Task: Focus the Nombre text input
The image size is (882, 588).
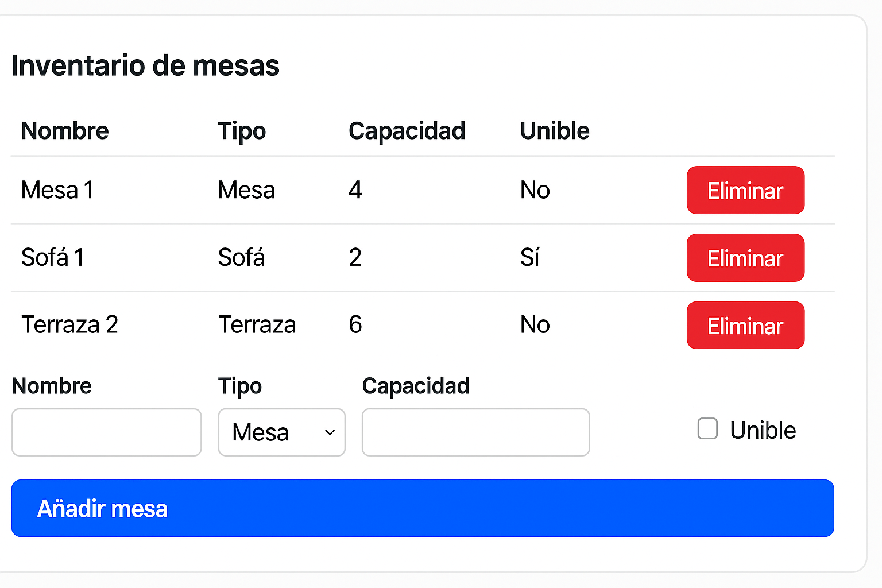Action: 107,432
